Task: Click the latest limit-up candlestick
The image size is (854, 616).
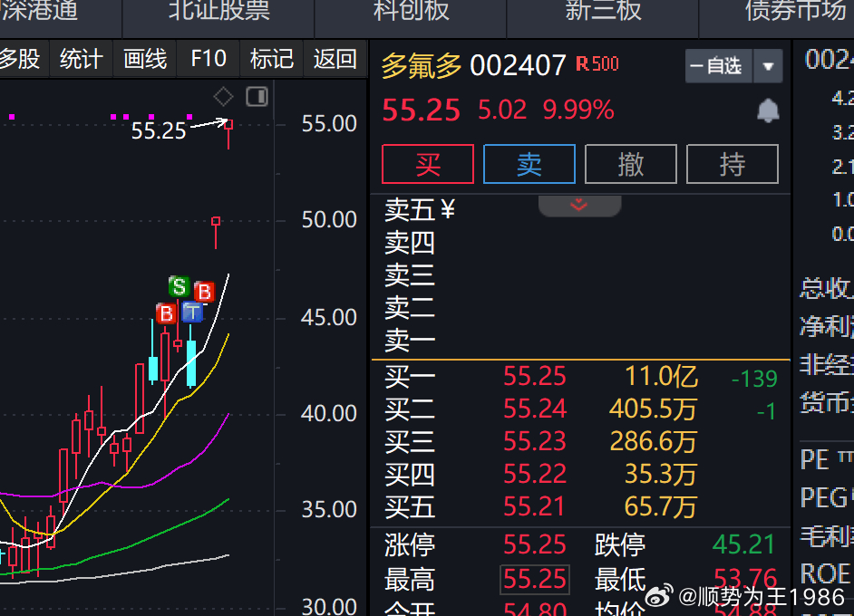Action: coord(228,133)
